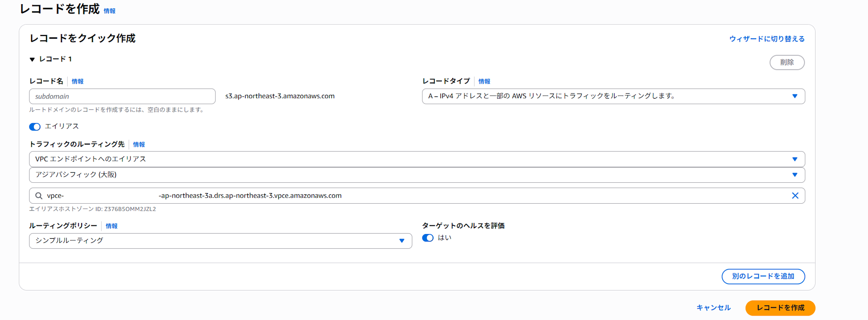Open the アジアパシフィック (大阪) region dropdown
The image size is (868, 320).
[x=417, y=175]
